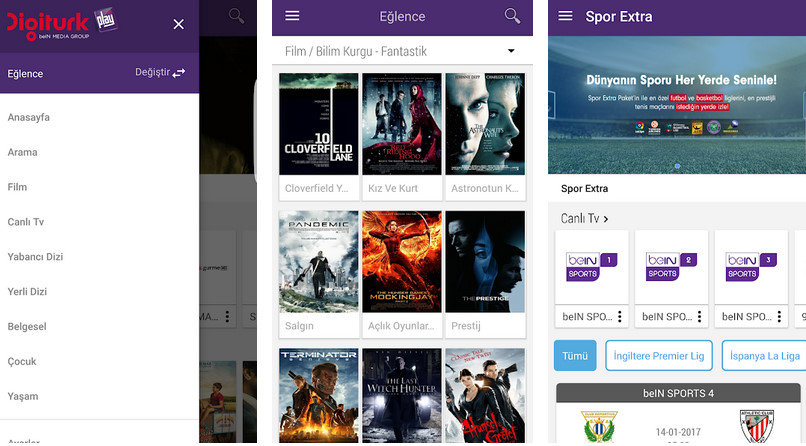Open the hamburger menu on the Eğlence screen
Viewport: 806px width, 446px height.
(292, 16)
